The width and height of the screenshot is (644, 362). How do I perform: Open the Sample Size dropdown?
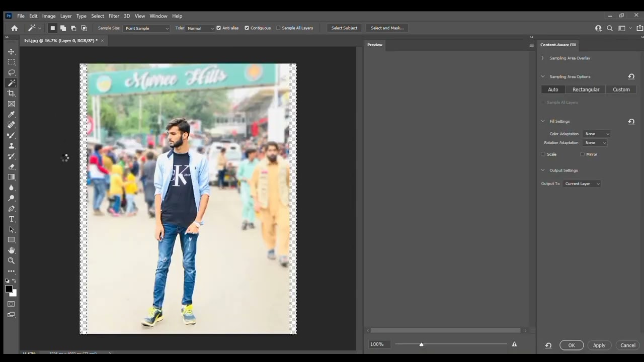pos(146,28)
